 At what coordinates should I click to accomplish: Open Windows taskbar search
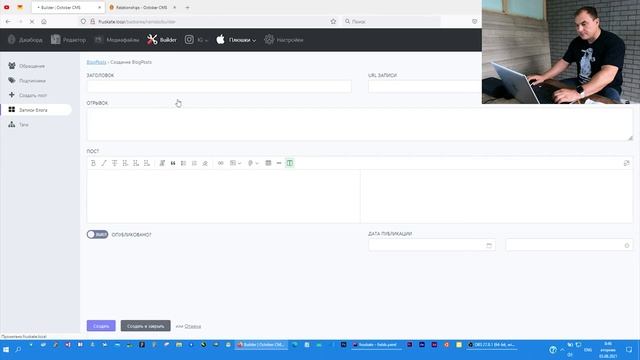(x=18, y=349)
